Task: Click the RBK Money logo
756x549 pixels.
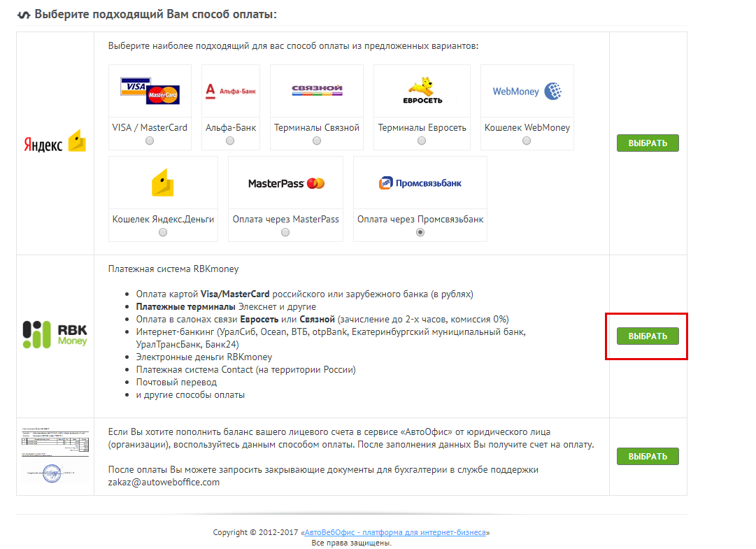Action: pyautogui.click(x=55, y=335)
